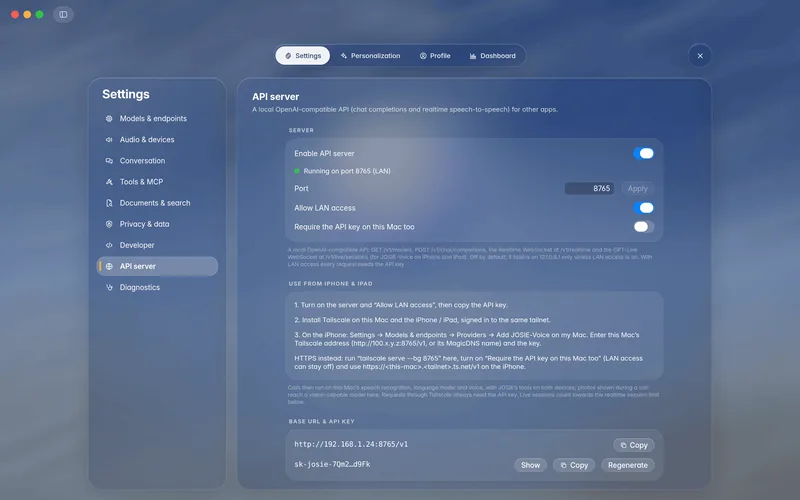Image resolution: width=800 pixels, height=500 pixels.
Task: Click the green running status dot
Action: coord(297,171)
